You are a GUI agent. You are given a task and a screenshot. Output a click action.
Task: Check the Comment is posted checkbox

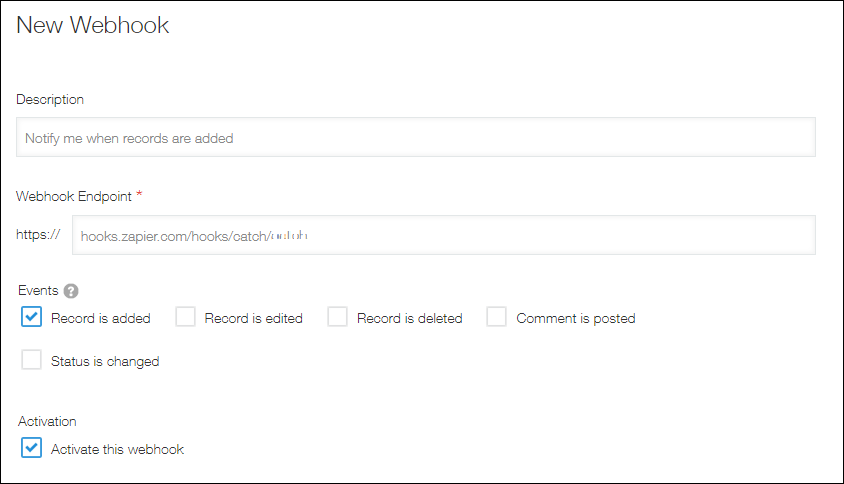[497, 318]
